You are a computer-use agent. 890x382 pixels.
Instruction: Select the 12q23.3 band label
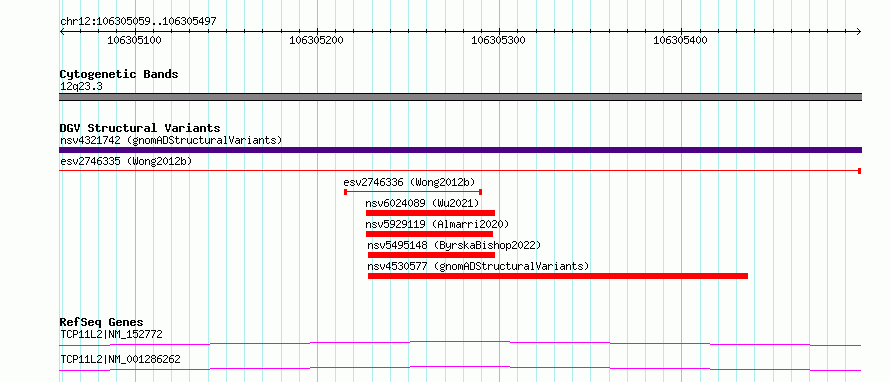[81, 87]
